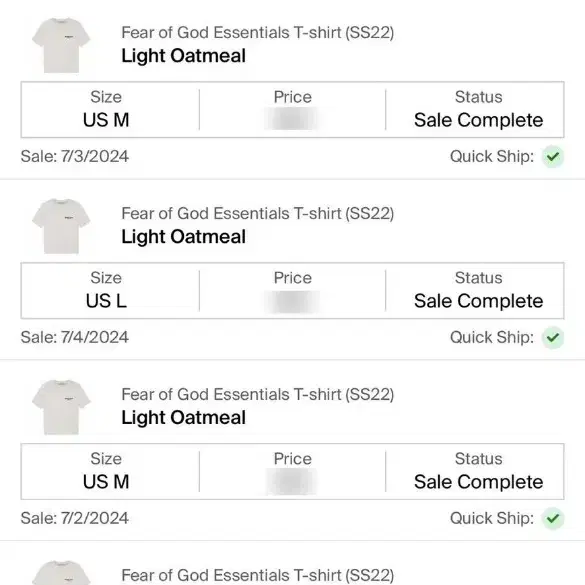
Task: Select the Light Oatmeal title of the third listing
Action: [x=184, y=418]
